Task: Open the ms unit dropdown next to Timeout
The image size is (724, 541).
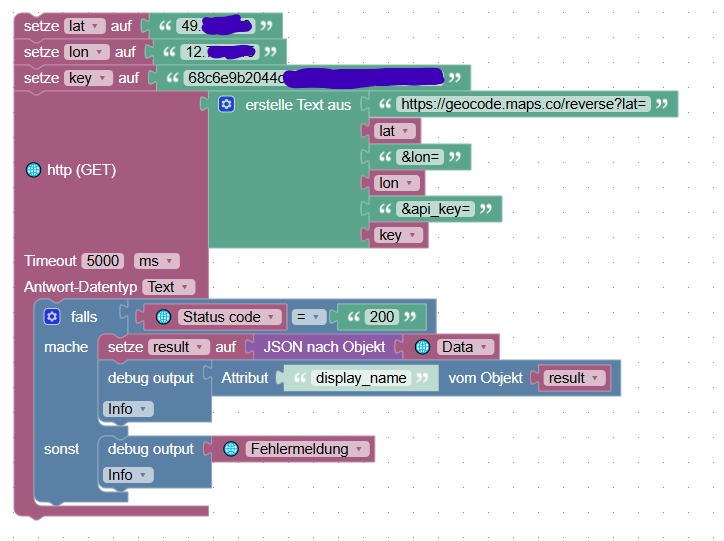Action: [x=157, y=261]
